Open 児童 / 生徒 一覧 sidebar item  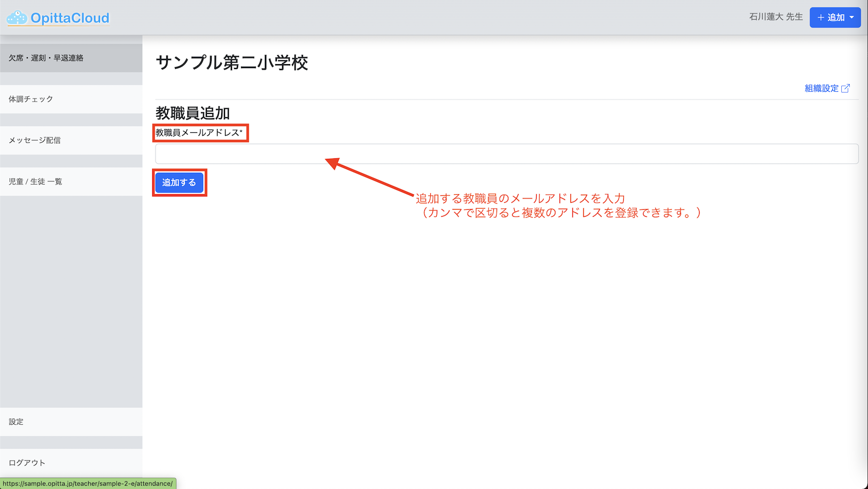click(x=71, y=181)
